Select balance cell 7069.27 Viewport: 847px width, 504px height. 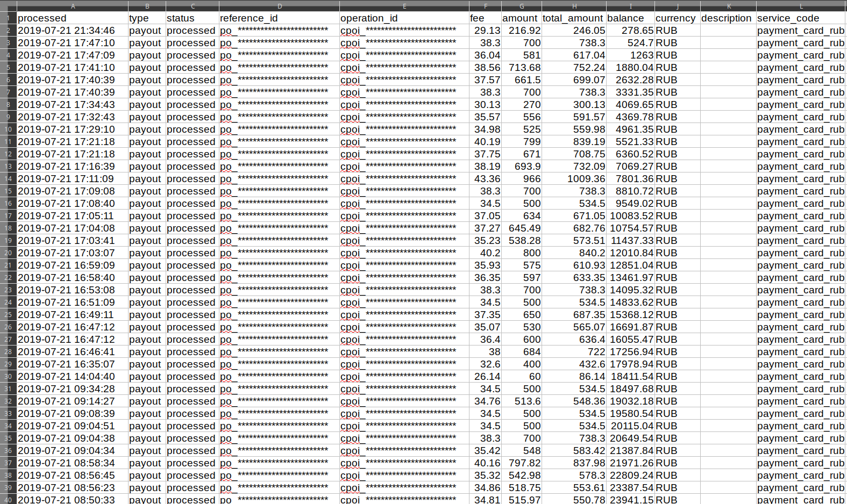[630, 167]
